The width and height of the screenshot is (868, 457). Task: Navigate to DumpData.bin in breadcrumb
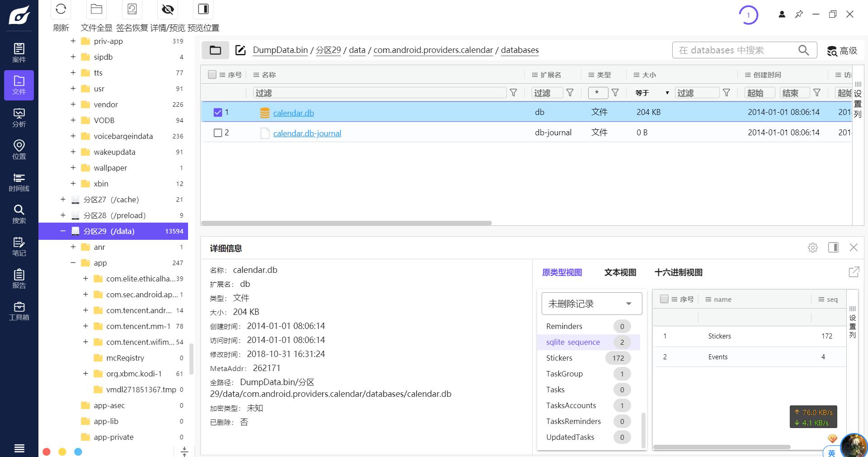pos(280,50)
